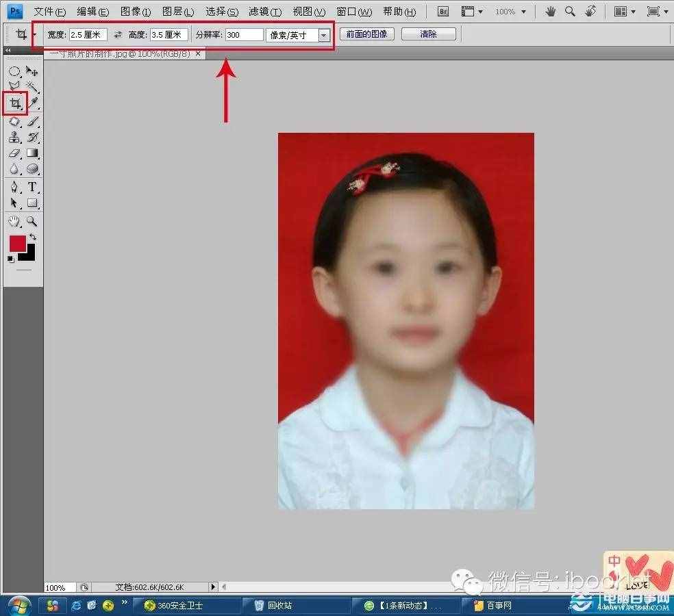Select the Clone Stamp tool
Viewport: 674px width, 616px height.
[x=15, y=137]
